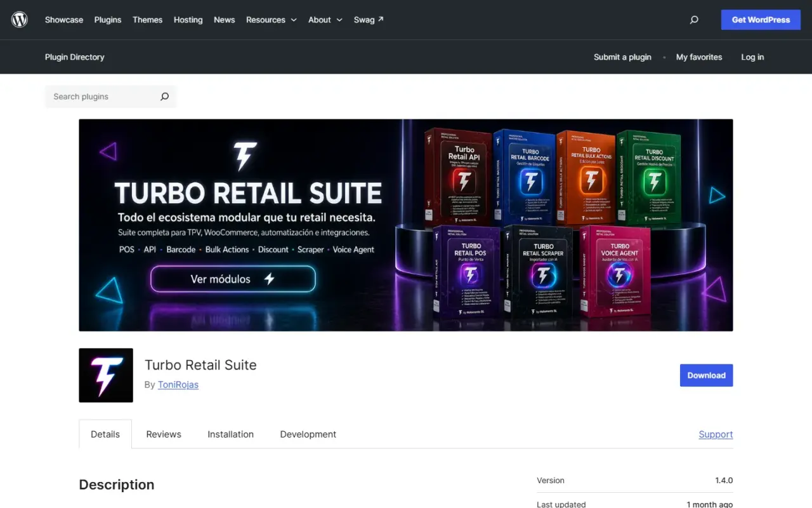Screen dimensions: 812x508
Task: Open News in top navigation
Action: click(x=225, y=20)
